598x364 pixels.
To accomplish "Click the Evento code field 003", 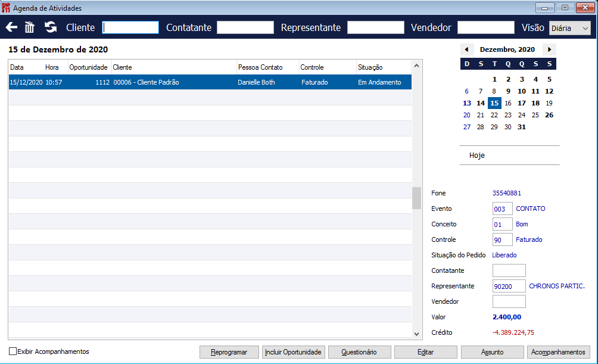I will (x=502, y=209).
